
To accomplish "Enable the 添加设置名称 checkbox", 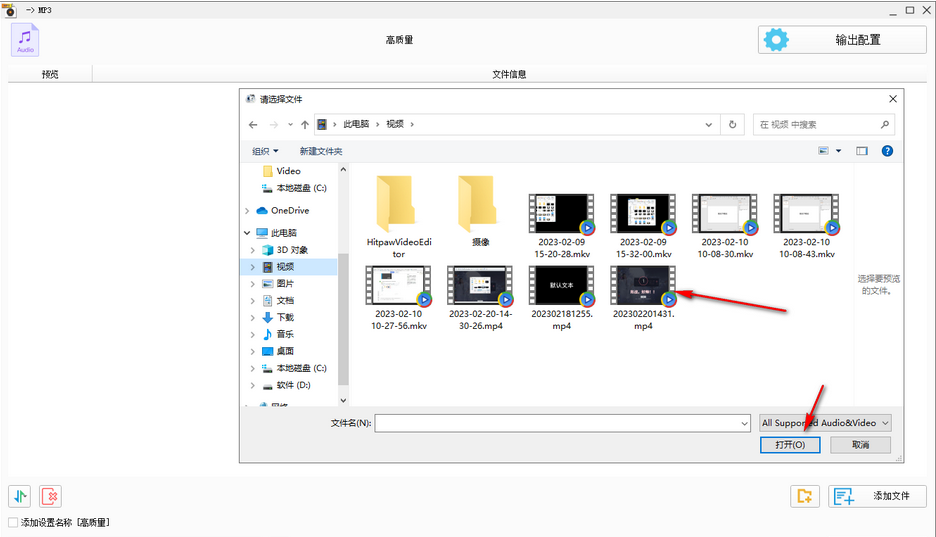I will tap(12, 522).
